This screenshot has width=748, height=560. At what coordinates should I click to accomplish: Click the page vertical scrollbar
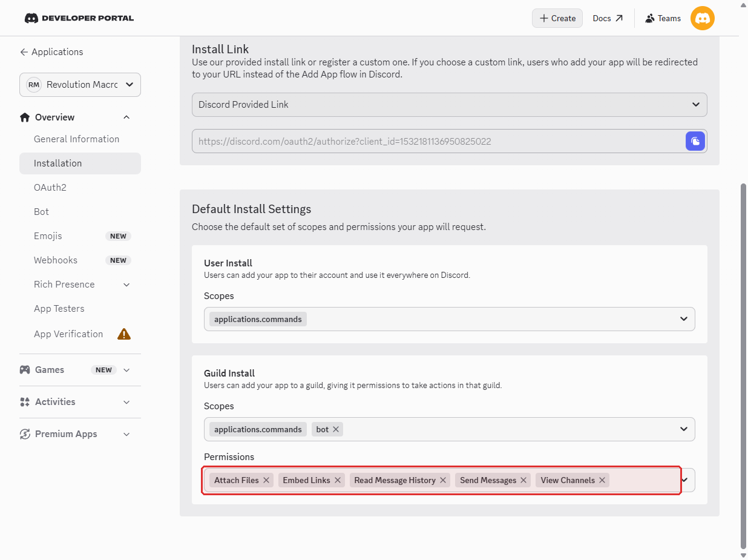click(744, 366)
